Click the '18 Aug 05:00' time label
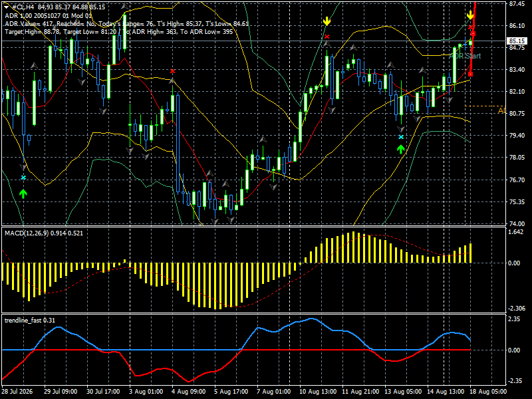Image resolution: width=532 pixels, height=399 pixels. (x=488, y=392)
